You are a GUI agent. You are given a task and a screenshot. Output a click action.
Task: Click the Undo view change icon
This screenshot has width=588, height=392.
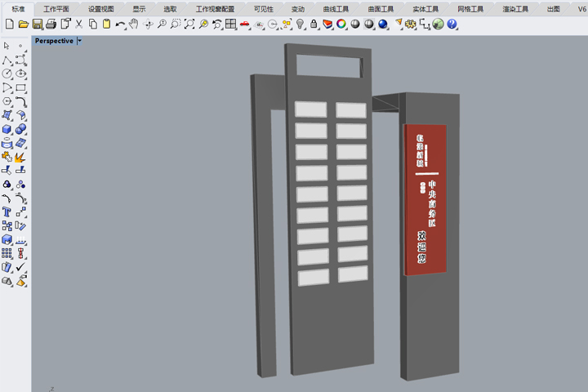(x=217, y=24)
